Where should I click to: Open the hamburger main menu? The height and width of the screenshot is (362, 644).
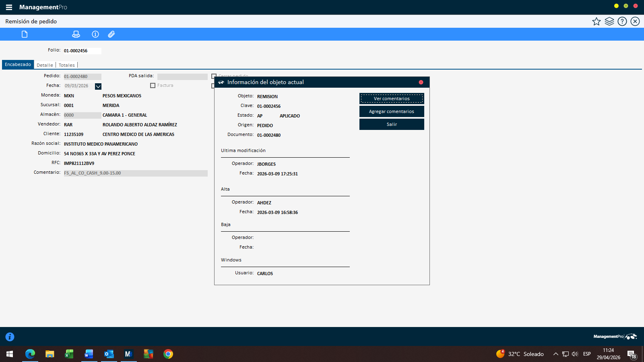tap(9, 7)
